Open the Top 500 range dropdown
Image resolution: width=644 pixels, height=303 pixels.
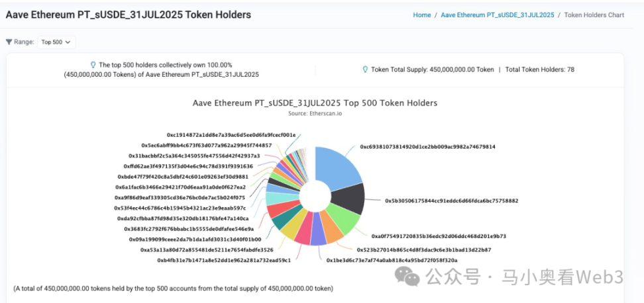click(x=56, y=42)
